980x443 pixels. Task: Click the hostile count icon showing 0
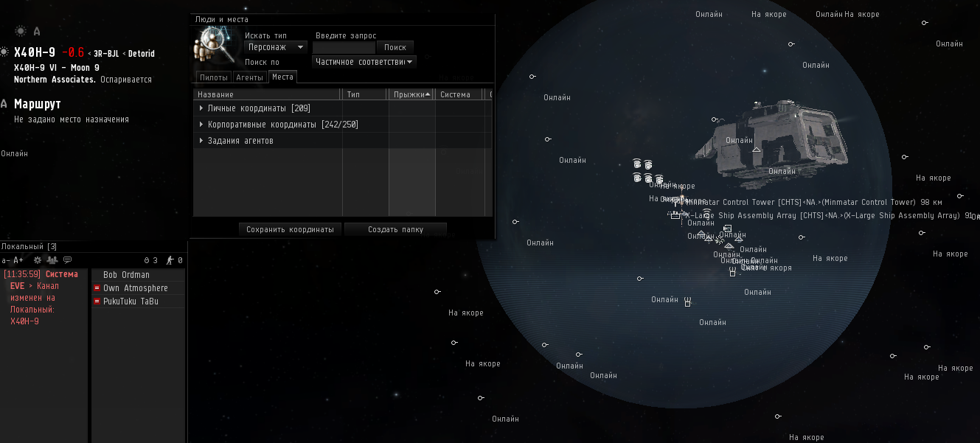click(x=170, y=260)
